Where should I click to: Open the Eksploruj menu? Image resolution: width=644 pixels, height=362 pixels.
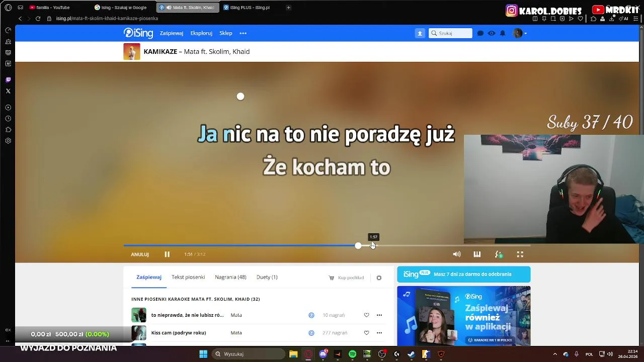(x=201, y=33)
